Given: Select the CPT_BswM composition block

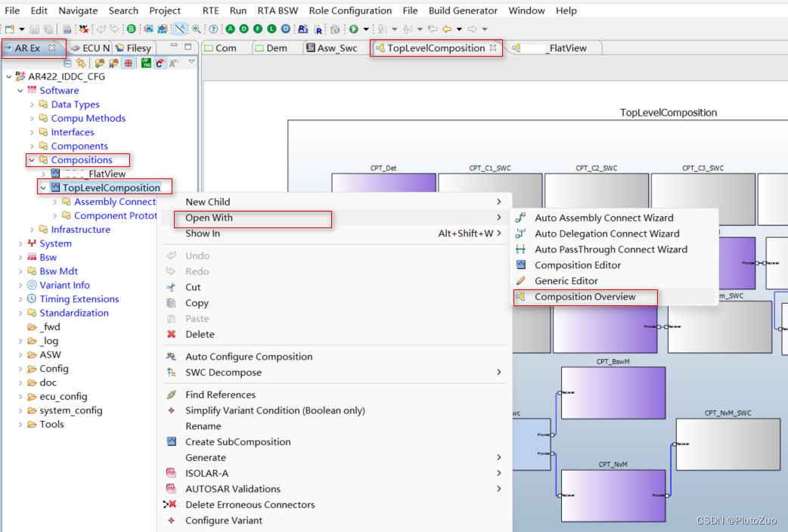Looking at the screenshot, I should click(x=613, y=393).
